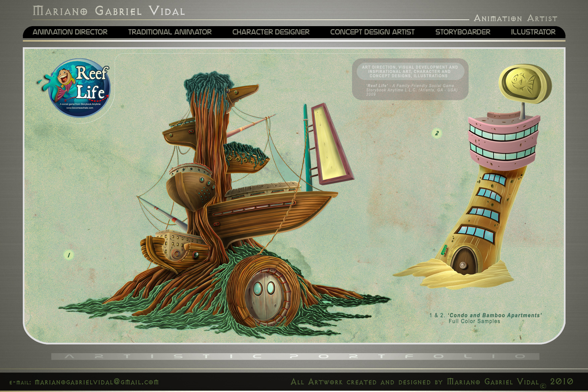
Task: Open the Animation Director section
Action: tap(70, 32)
